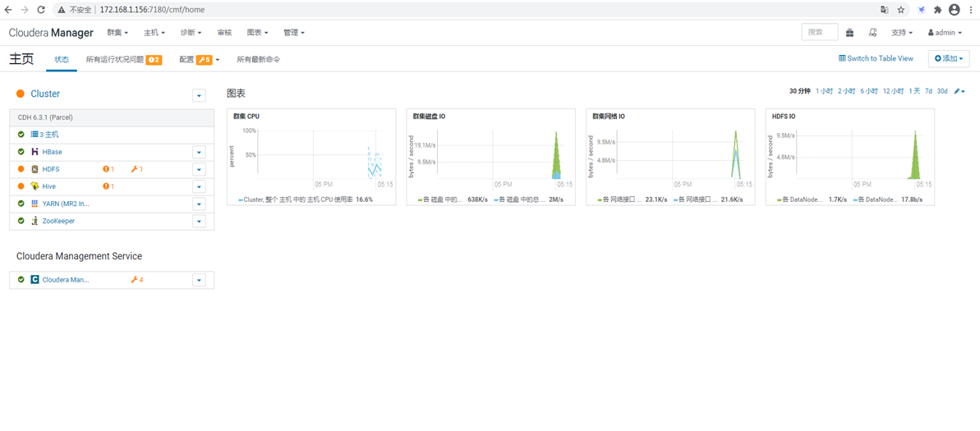Click the blue bird extension icon
Viewport: 980px width, 431px height.
click(921, 10)
